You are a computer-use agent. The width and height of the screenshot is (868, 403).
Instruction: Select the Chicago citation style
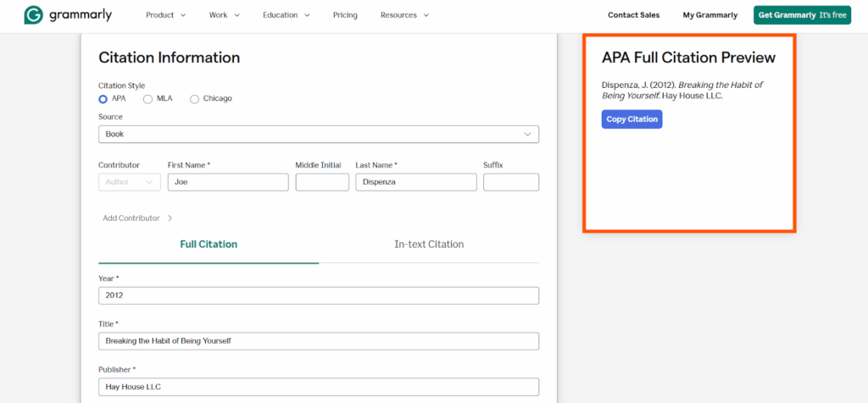point(194,99)
